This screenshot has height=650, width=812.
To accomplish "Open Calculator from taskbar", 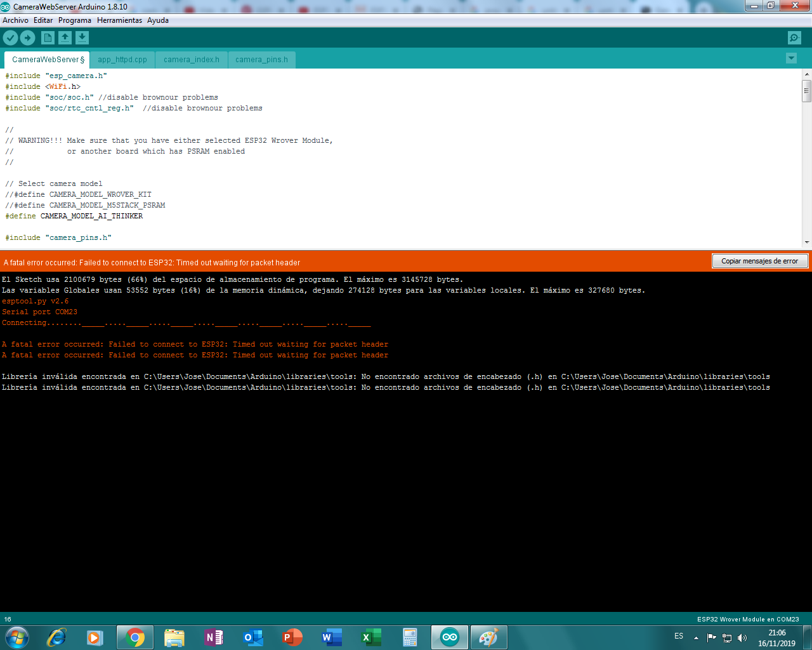I will tap(410, 637).
